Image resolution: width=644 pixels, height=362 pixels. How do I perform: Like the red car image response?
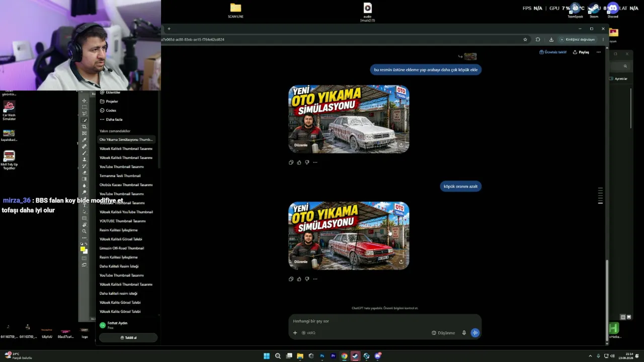299,279
